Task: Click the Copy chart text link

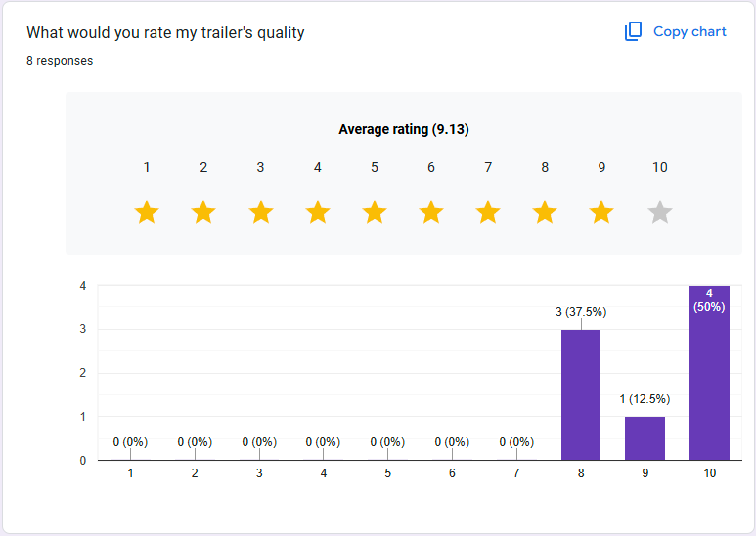Action: point(689,32)
